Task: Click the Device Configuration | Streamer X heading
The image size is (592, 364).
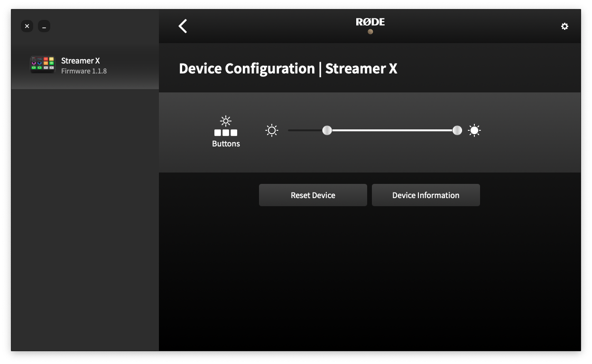Action: pos(288,69)
